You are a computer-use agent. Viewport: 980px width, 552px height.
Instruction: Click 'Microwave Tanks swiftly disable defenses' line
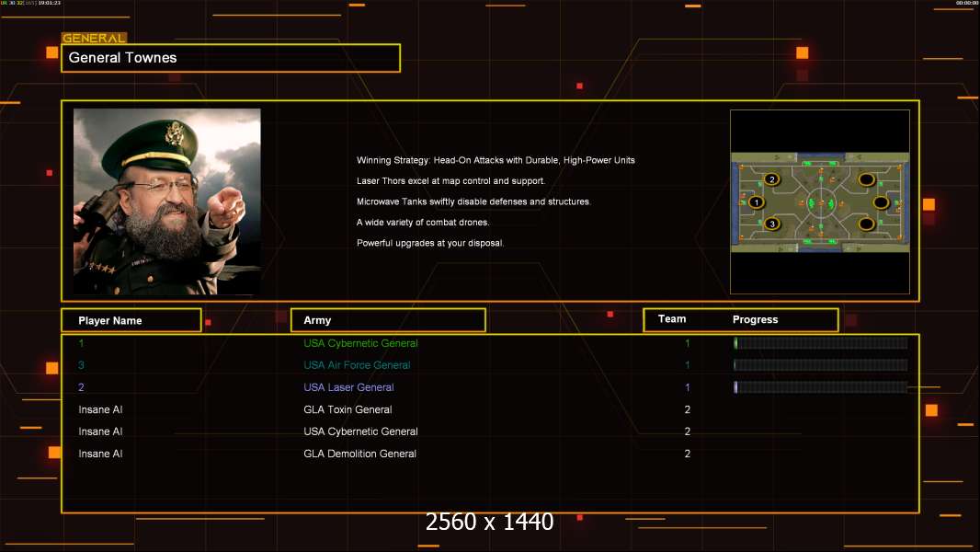tap(473, 201)
